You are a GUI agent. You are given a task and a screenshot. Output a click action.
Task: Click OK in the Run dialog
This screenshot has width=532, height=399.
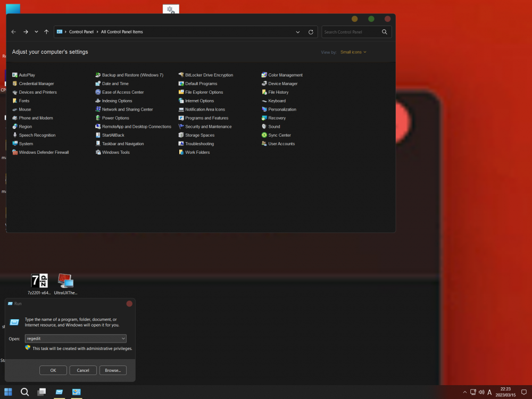(53, 370)
